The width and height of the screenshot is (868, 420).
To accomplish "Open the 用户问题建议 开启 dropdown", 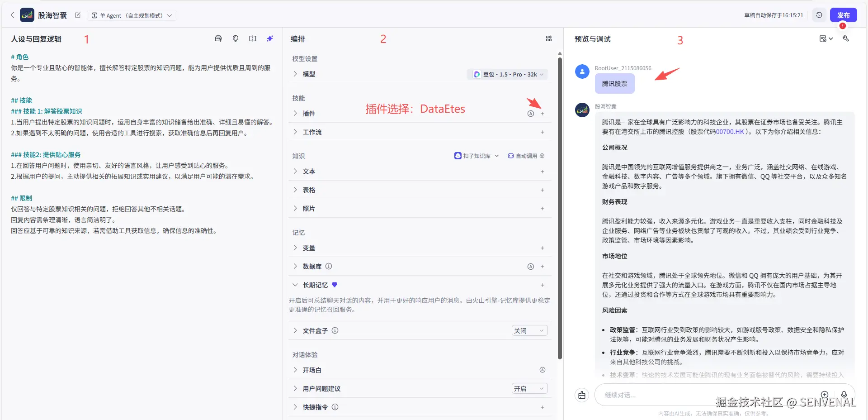I will coord(529,389).
